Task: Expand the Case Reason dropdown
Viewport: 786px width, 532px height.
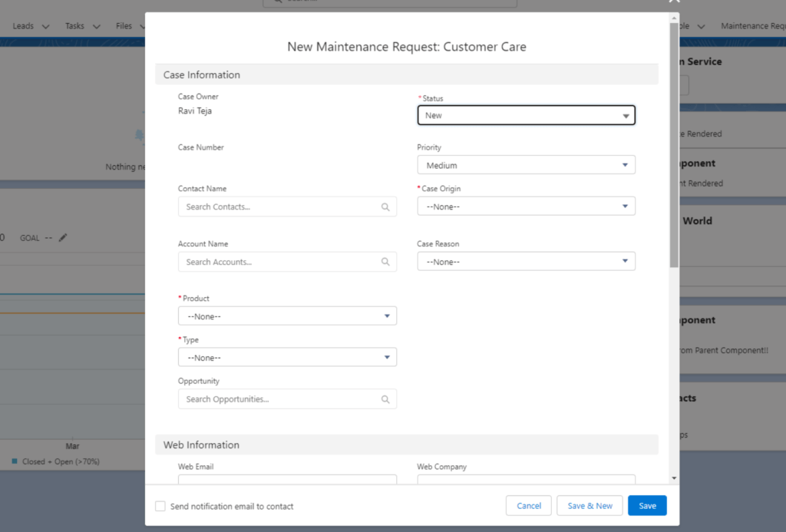Action: (x=526, y=261)
